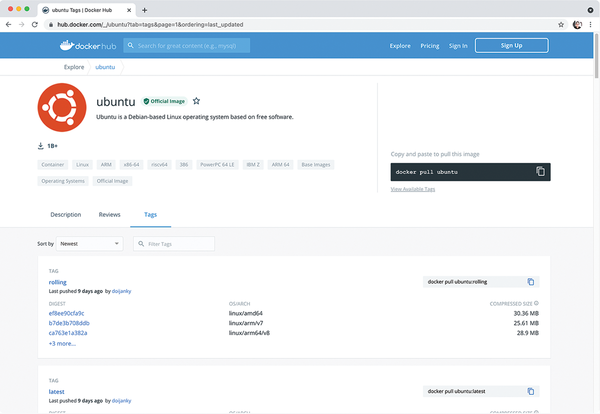The image size is (600, 414).
Task: Focus the Docker Hub search field
Action: [x=187, y=46]
